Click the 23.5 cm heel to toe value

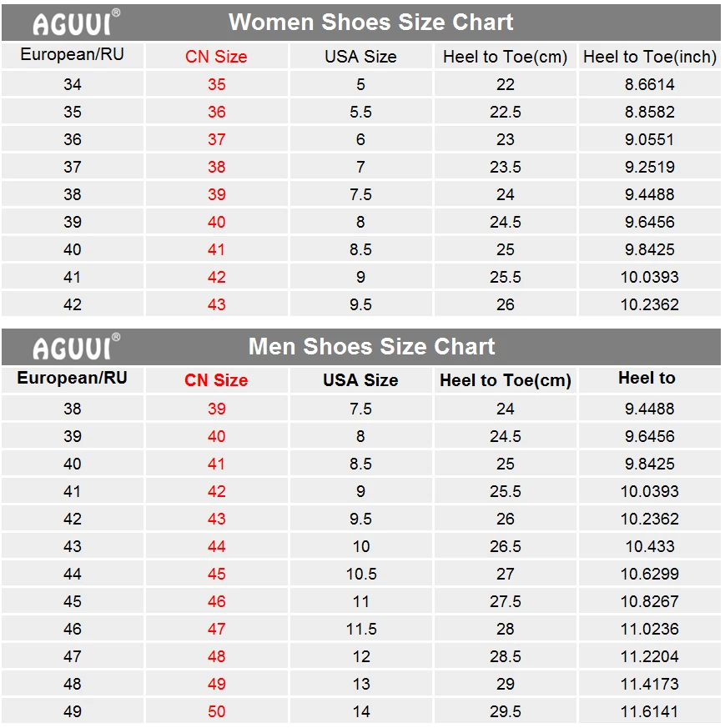(506, 167)
